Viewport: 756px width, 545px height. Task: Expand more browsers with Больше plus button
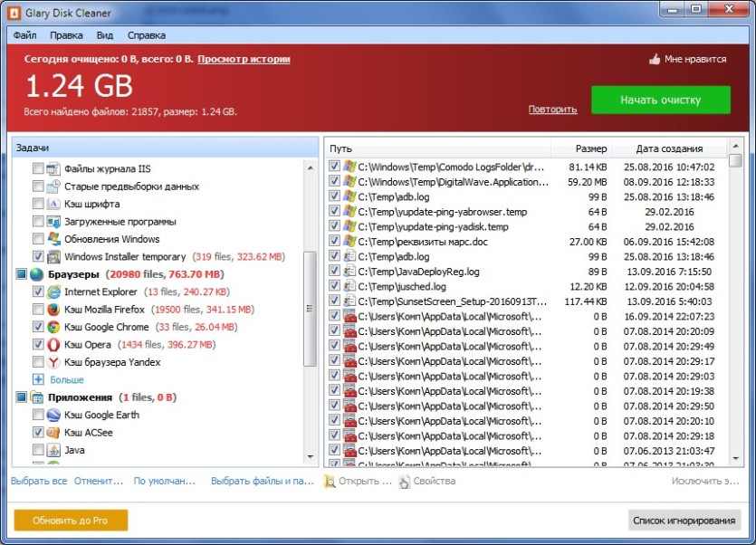pyautogui.click(x=38, y=379)
